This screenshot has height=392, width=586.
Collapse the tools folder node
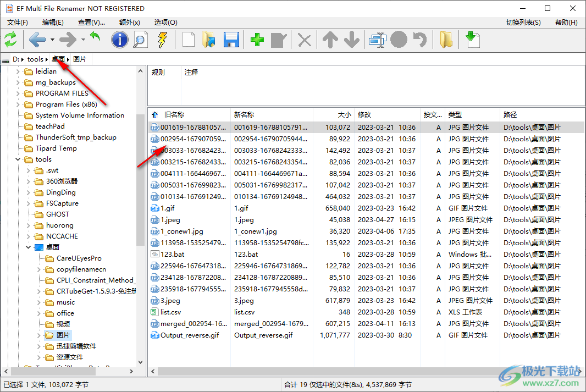tap(18, 159)
